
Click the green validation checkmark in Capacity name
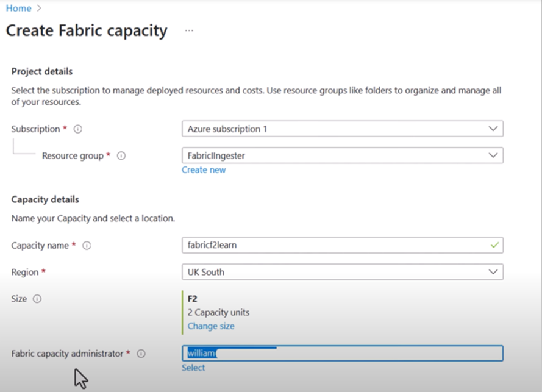pyautogui.click(x=494, y=245)
